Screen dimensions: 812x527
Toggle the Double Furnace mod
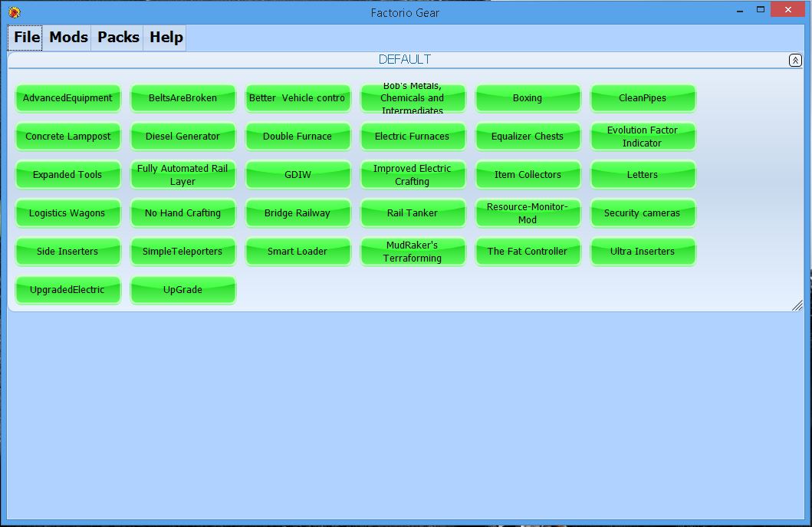pyautogui.click(x=298, y=137)
